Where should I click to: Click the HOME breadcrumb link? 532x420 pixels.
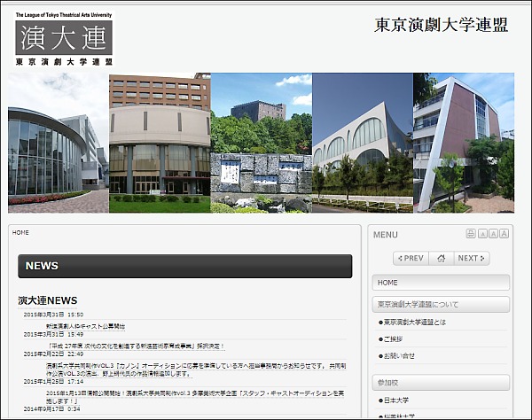pyautogui.click(x=20, y=232)
